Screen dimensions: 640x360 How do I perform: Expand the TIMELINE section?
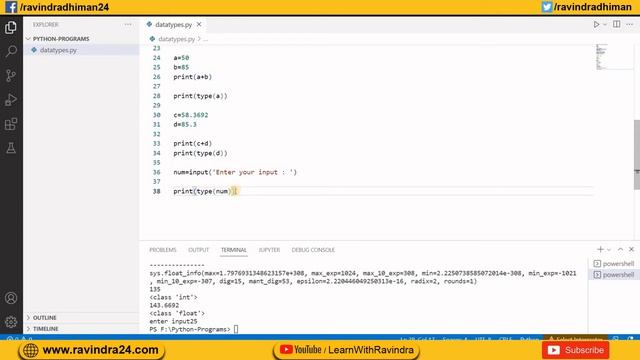coord(45,329)
